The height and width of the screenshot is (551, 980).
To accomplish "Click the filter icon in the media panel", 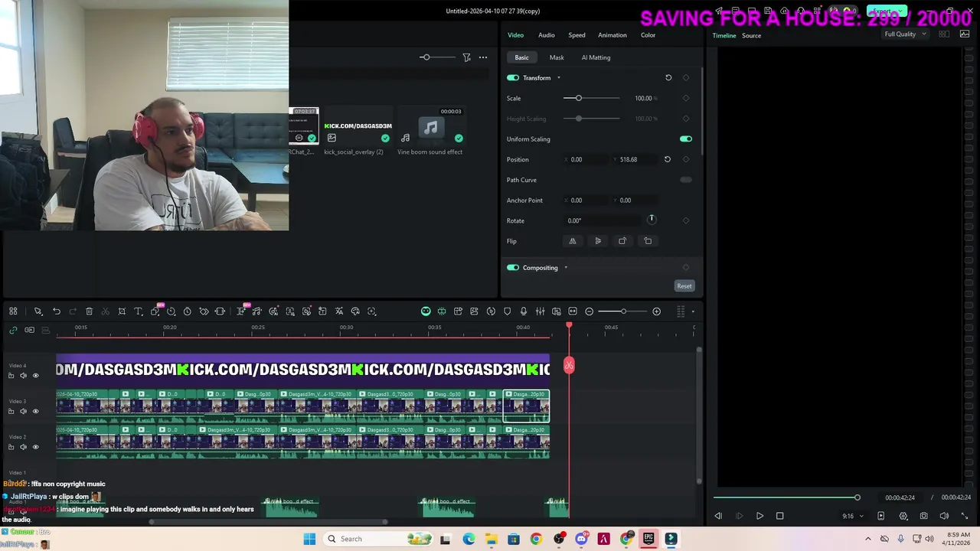I will coord(466,57).
